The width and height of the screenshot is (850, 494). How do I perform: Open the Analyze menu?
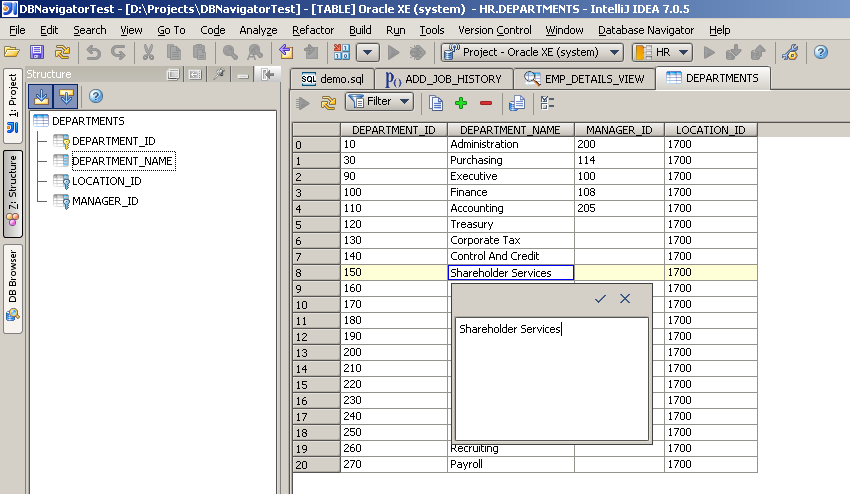point(258,30)
